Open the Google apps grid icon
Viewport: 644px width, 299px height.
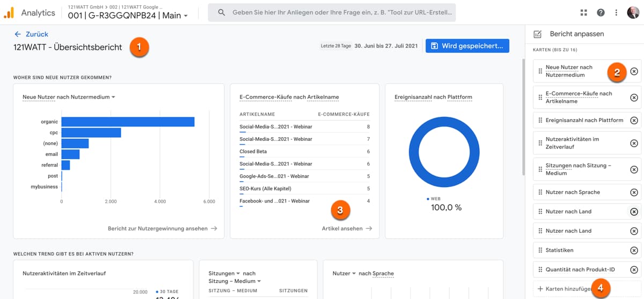coord(584,12)
